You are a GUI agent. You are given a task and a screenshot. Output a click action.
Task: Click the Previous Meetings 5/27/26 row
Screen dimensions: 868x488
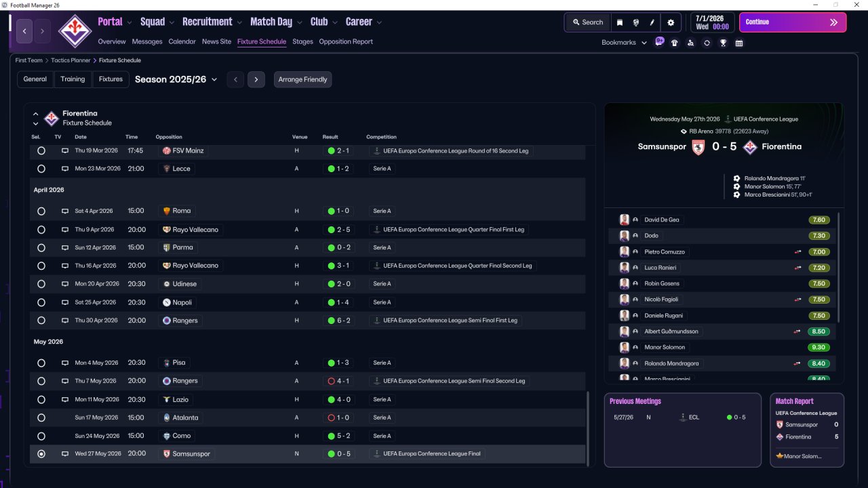pos(683,418)
